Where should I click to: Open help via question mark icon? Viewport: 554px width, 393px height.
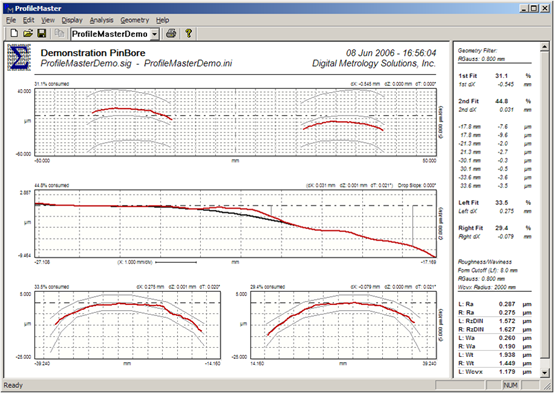click(x=188, y=34)
